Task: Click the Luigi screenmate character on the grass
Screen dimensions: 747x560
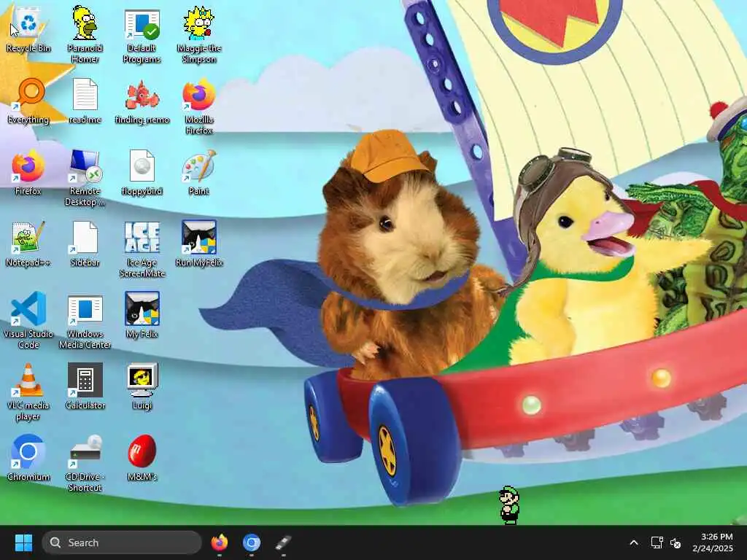Action: tap(509, 505)
